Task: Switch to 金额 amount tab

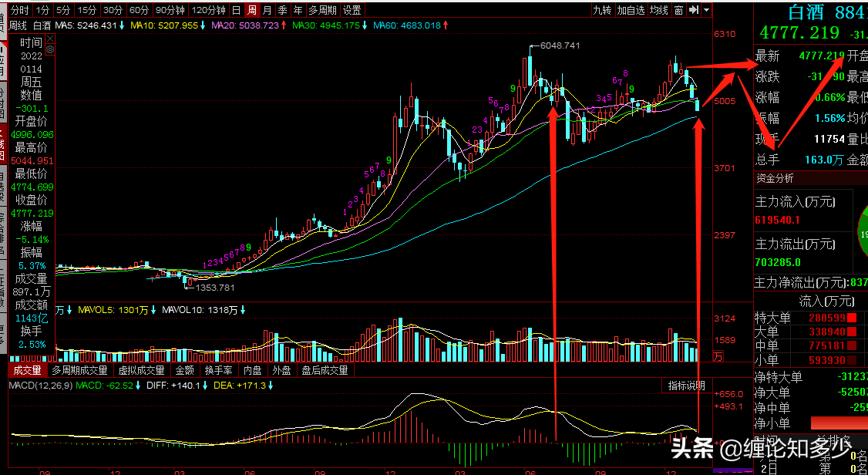Action: coord(185,370)
